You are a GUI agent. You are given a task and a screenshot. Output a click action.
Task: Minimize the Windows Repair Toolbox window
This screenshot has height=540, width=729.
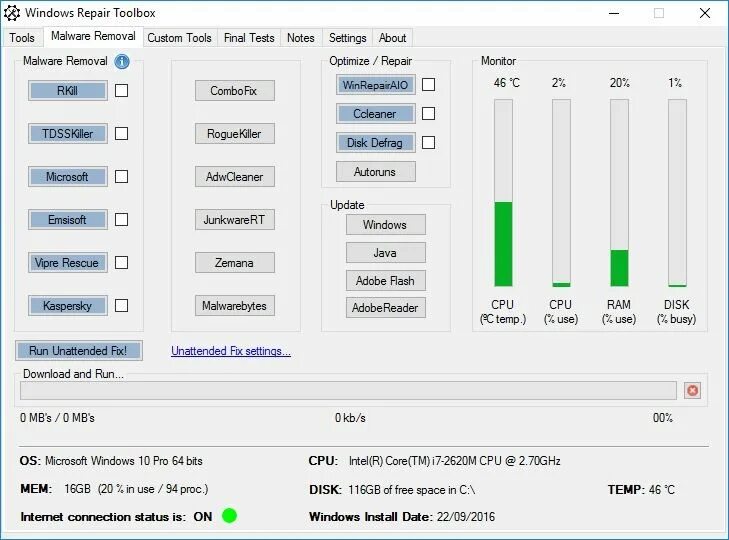(614, 13)
